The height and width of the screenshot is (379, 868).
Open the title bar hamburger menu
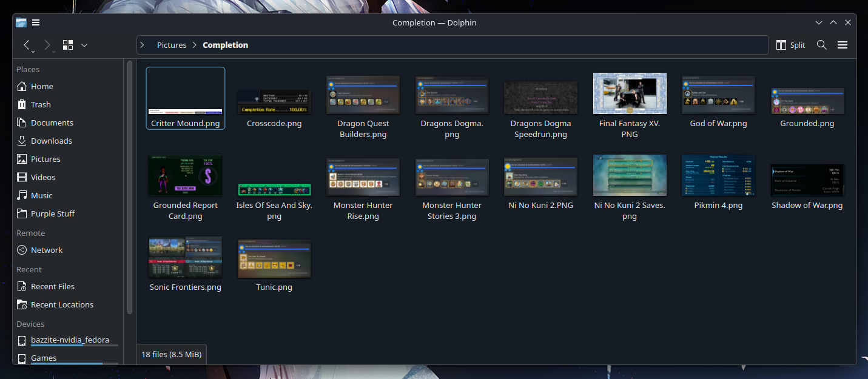tap(36, 22)
